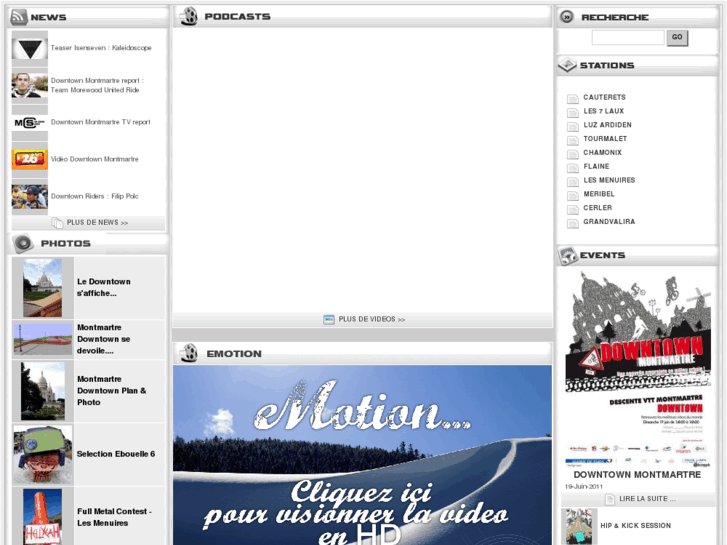Click the page icon beside Meribel
The height and width of the screenshot is (545, 727).
pyautogui.click(x=573, y=195)
